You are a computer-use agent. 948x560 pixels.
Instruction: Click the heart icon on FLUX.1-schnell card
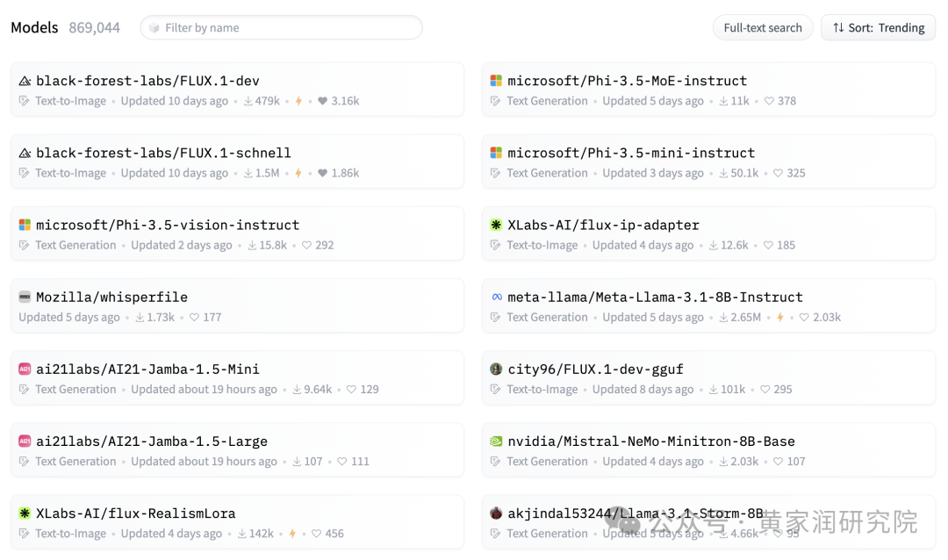pyautogui.click(x=322, y=173)
